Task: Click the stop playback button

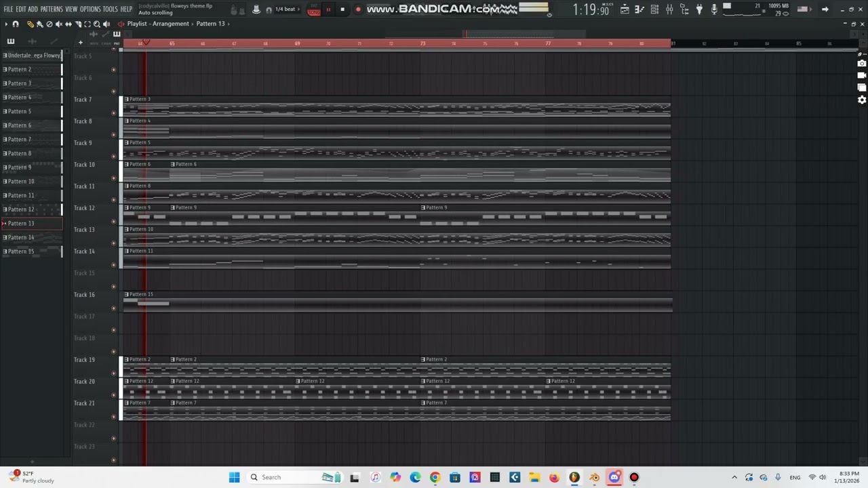Action: (x=342, y=9)
